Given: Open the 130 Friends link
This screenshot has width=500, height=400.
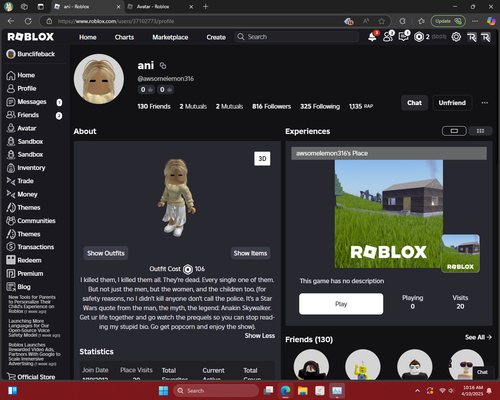Looking at the screenshot, I should 154,106.
